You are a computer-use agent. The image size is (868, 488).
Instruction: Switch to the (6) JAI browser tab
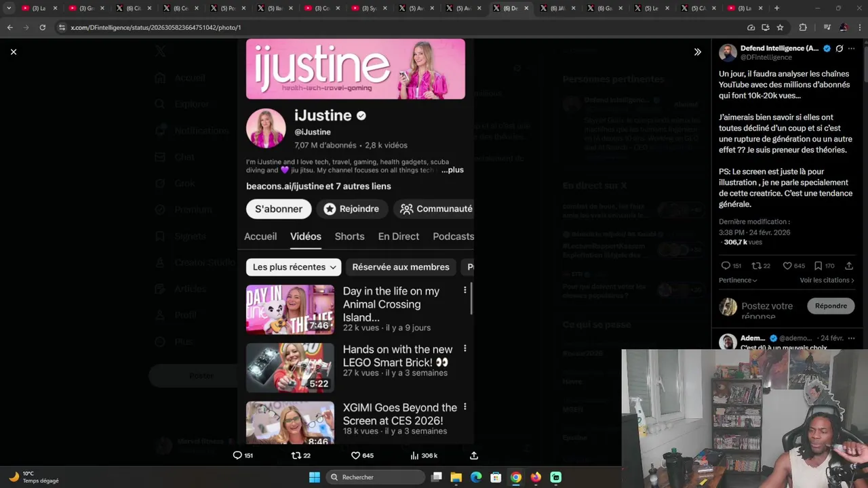click(x=557, y=8)
